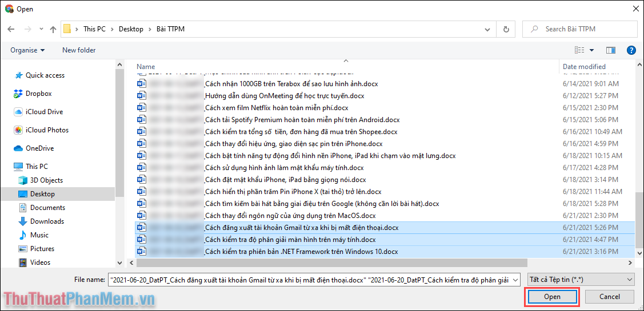Change view layout icon
The width and height of the screenshot is (644, 311).
pyautogui.click(x=579, y=50)
